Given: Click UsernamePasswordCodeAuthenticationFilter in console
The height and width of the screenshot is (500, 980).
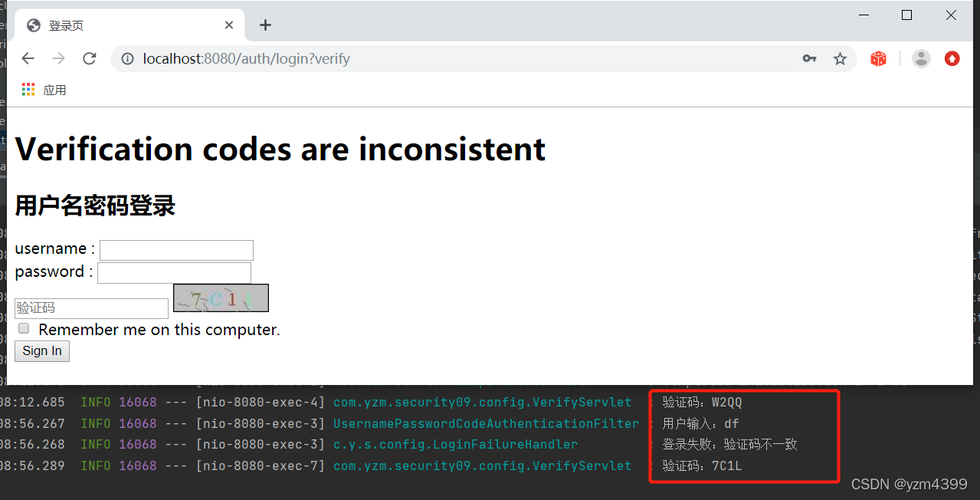Looking at the screenshot, I should 486,423.
